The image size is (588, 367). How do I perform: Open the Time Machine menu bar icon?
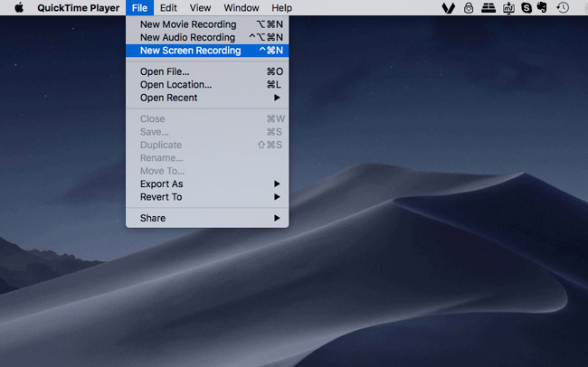[x=563, y=8]
